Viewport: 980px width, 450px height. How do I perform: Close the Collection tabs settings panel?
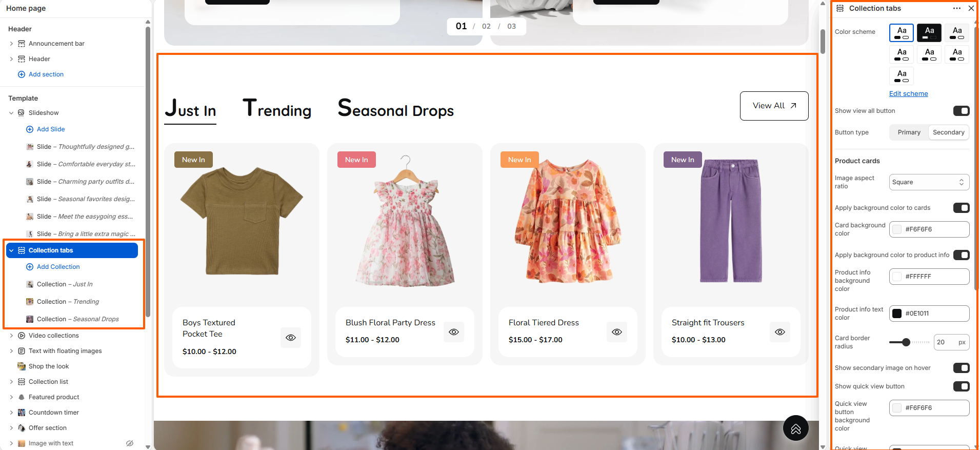(x=971, y=8)
